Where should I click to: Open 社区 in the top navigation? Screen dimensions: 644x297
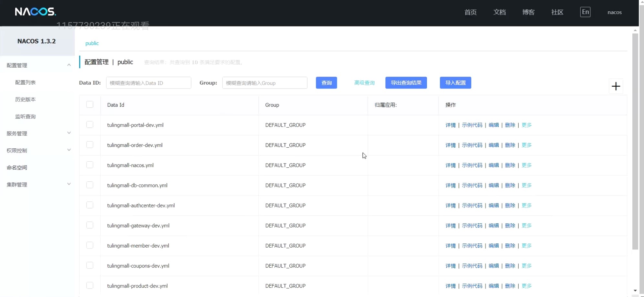click(557, 12)
